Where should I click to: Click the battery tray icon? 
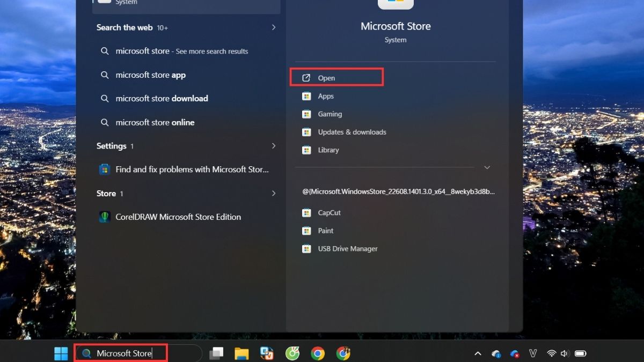click(x=580, y=354)
